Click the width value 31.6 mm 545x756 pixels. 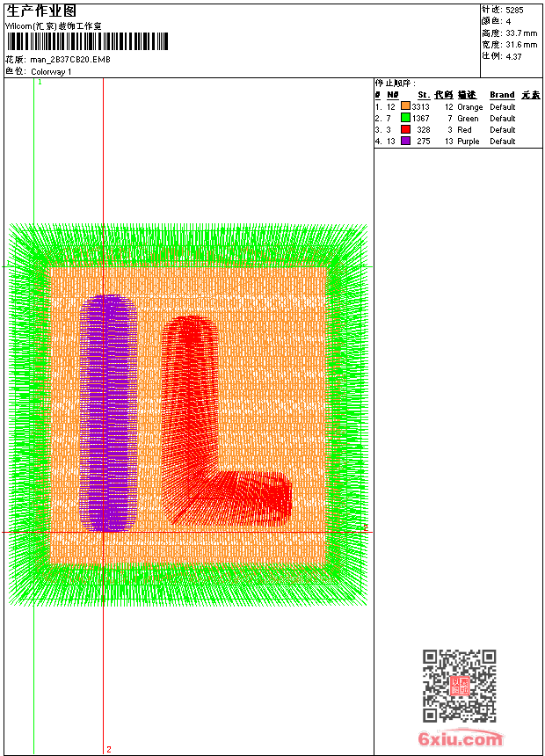521,45
